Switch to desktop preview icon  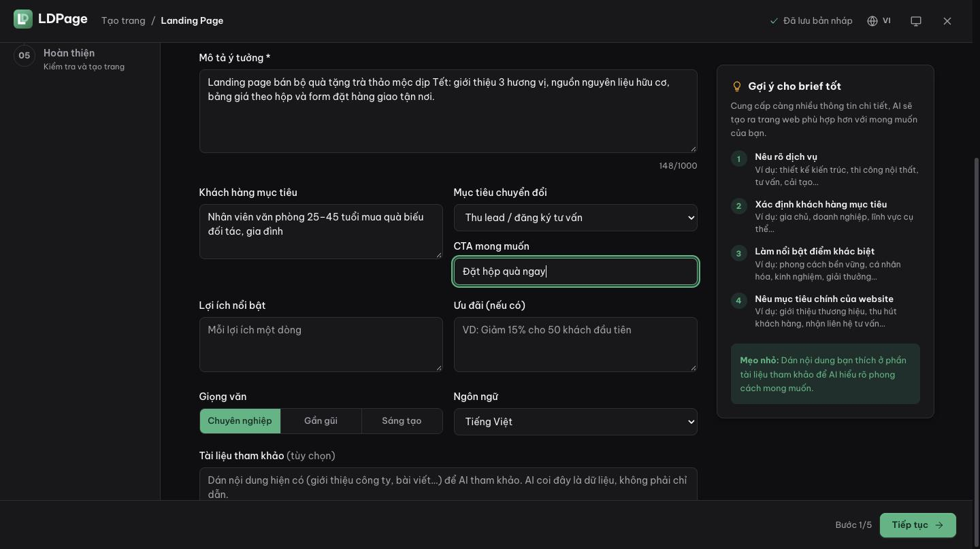pos(916,21)
